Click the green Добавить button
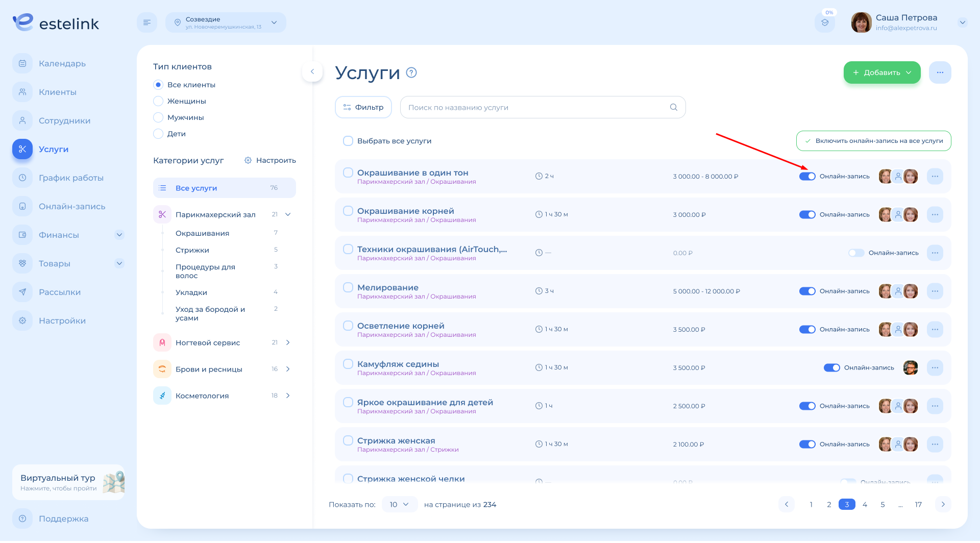Image resolution: width=980 pixels, height=543 pixels. (x=881, y=72)
